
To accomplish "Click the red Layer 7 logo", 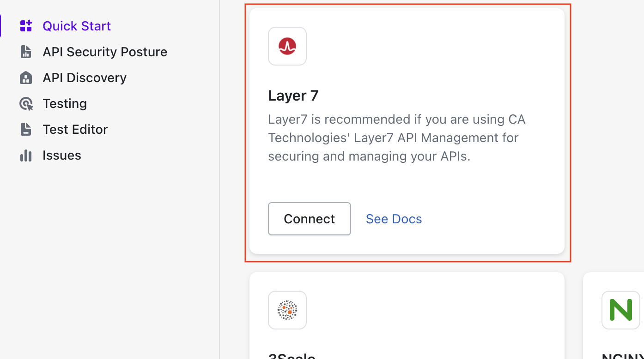I will coord(287,46).
